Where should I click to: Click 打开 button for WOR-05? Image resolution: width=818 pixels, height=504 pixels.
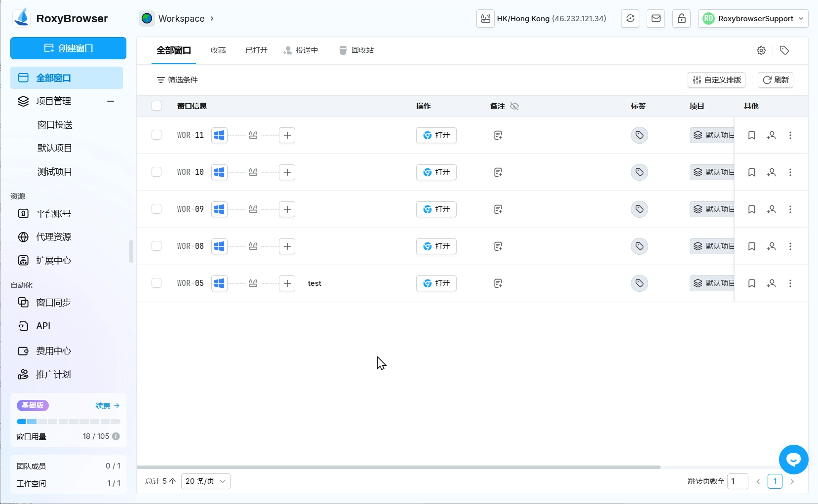tap(436, 283)
